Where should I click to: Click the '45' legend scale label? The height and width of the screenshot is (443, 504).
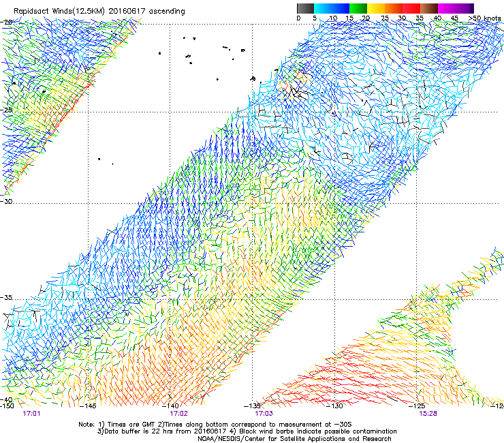click(454, 18)
